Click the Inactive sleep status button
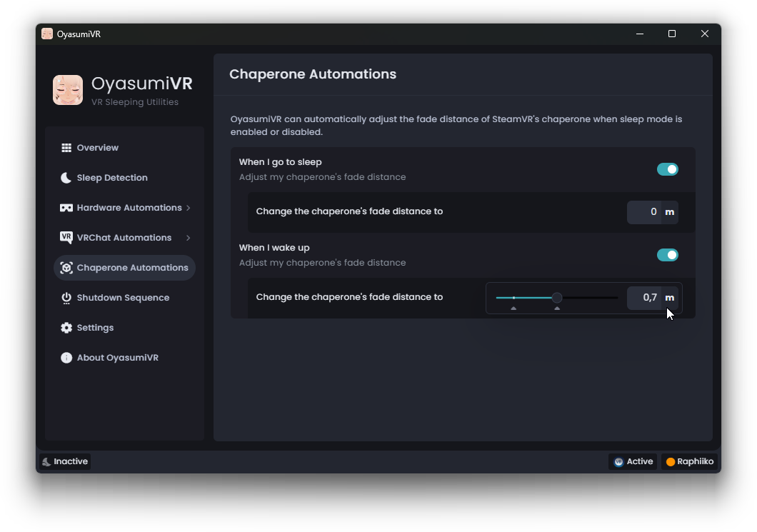Image resolution: width=757 pixels, height=532 pixels. 65,461
